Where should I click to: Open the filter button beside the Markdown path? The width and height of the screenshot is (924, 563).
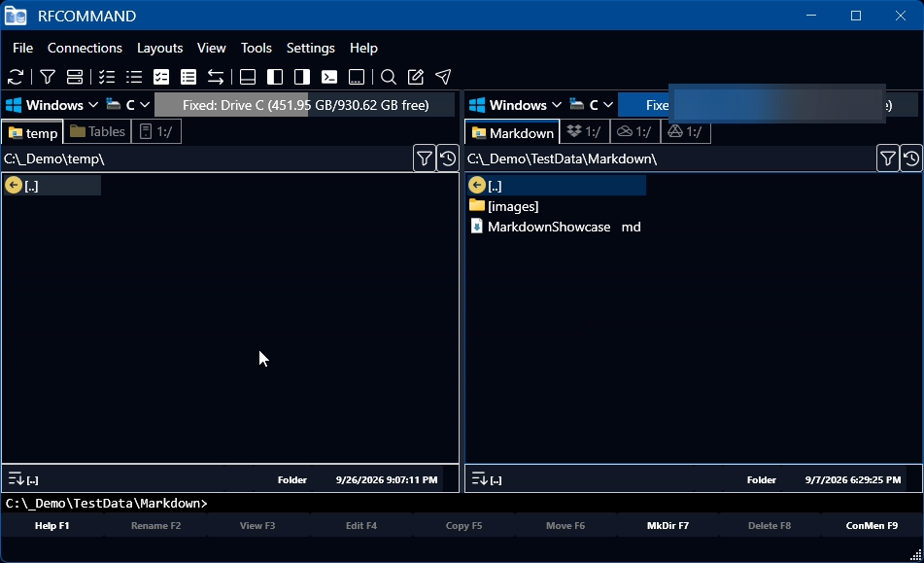[887, 158]
